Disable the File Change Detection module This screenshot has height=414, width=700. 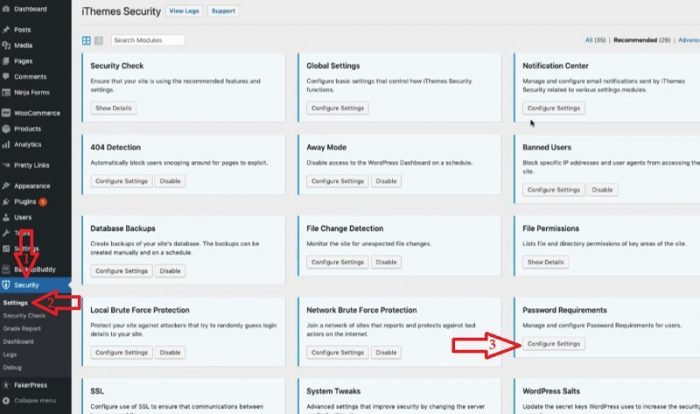pos(386,262)
